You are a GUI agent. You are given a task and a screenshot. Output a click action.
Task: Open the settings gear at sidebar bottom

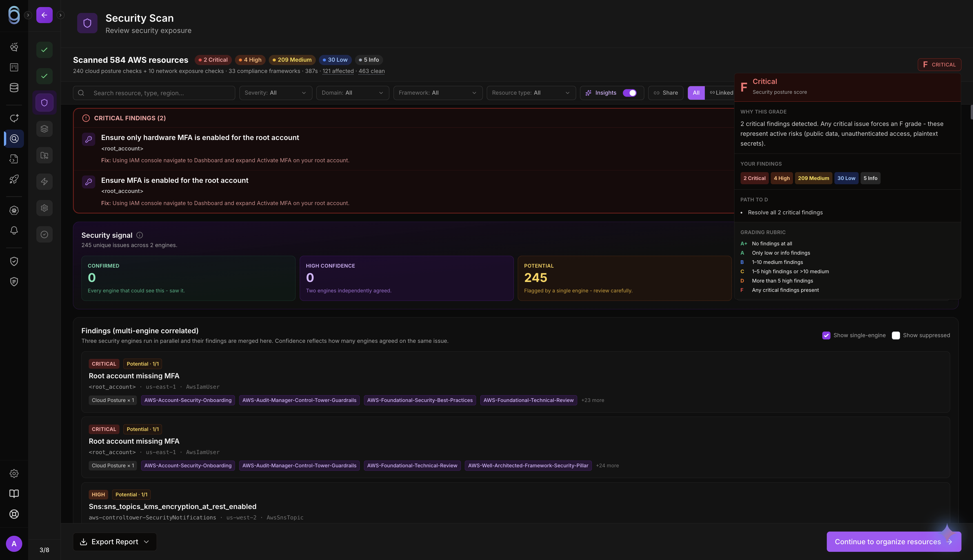pyautogui.click(x=14, y=474)
